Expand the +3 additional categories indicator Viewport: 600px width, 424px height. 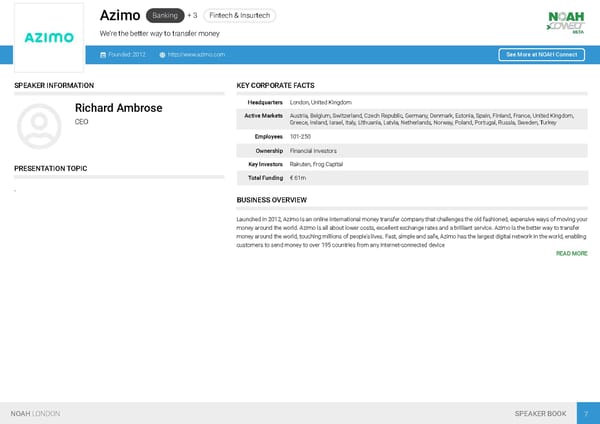193,16
